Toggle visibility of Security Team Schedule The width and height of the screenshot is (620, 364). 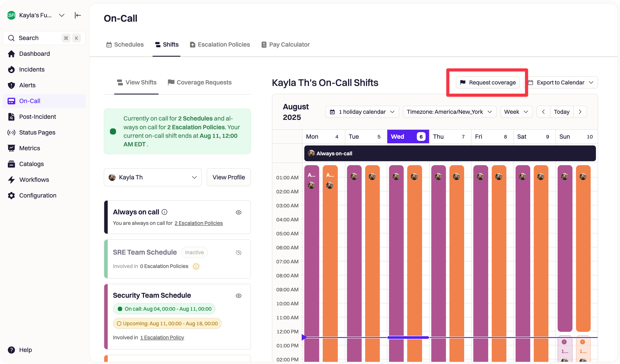coord(238,296)
